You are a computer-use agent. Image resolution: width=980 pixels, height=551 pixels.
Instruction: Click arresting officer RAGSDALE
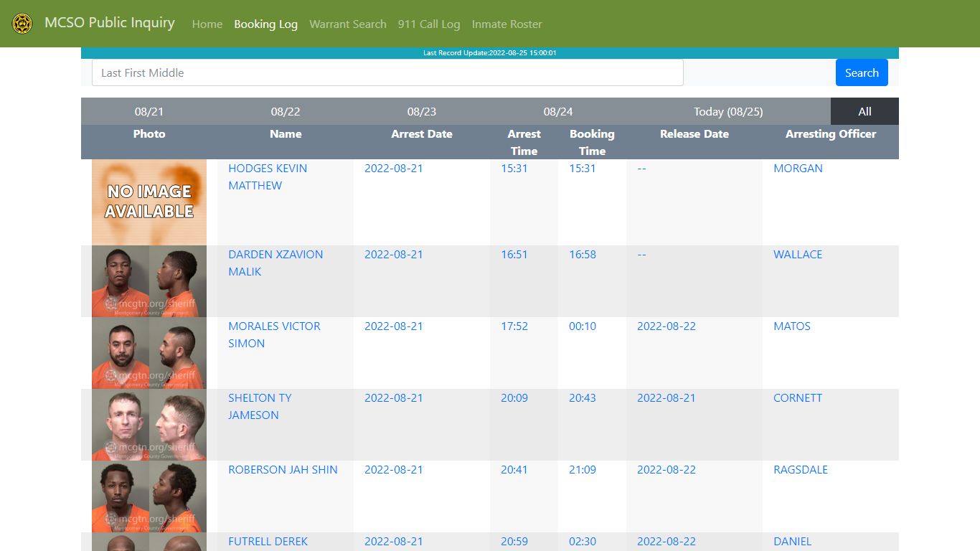(801, 469)
